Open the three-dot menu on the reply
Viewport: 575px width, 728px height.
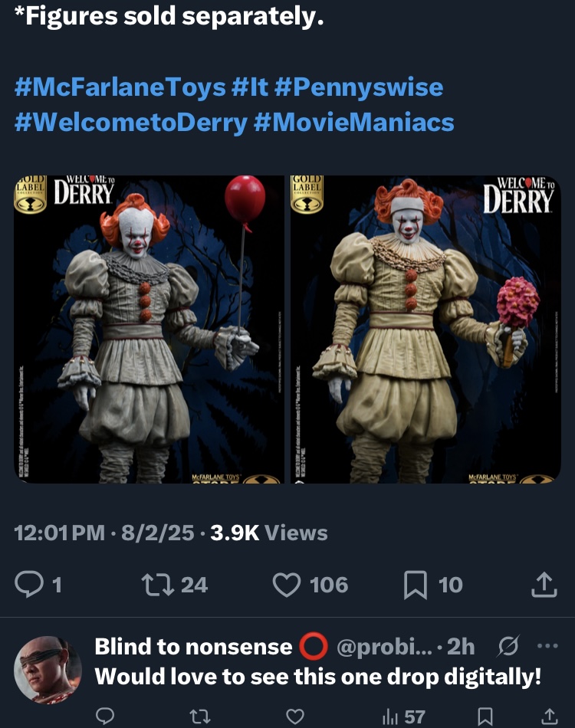[x=547, y=646]
